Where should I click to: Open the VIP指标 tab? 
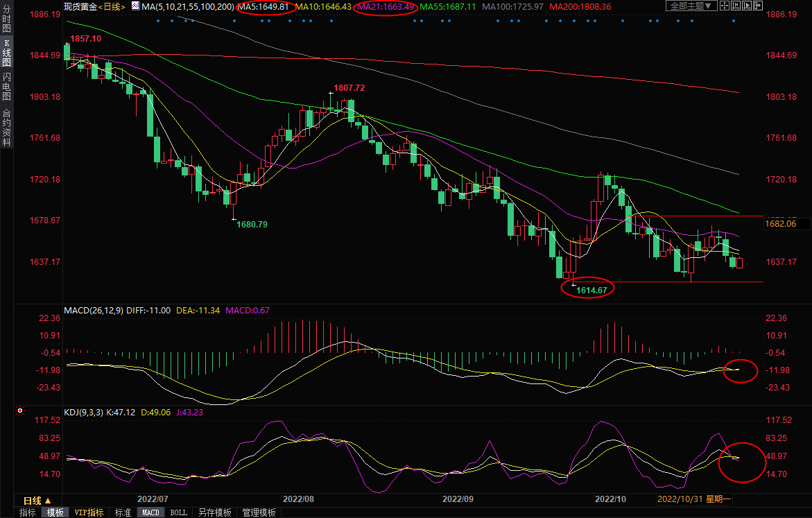89,512
